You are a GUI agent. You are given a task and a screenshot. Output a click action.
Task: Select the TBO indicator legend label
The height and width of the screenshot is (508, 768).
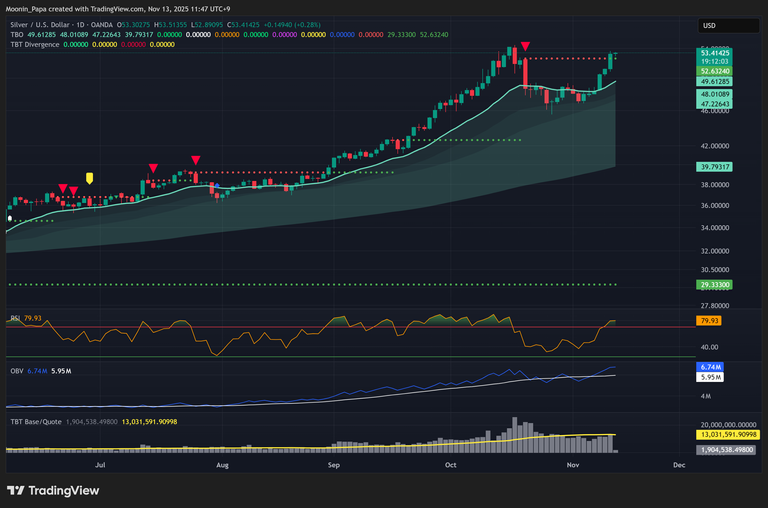(15, 32)
